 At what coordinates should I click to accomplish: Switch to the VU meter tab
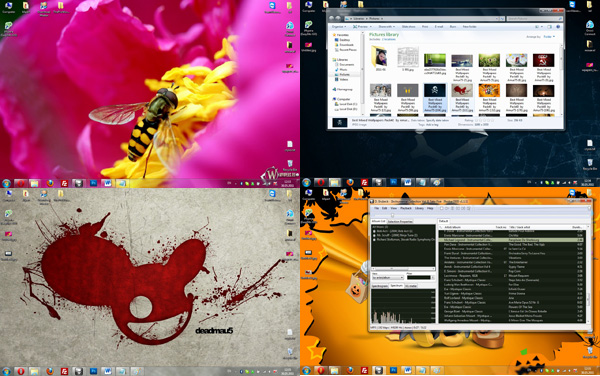(411, 286)
